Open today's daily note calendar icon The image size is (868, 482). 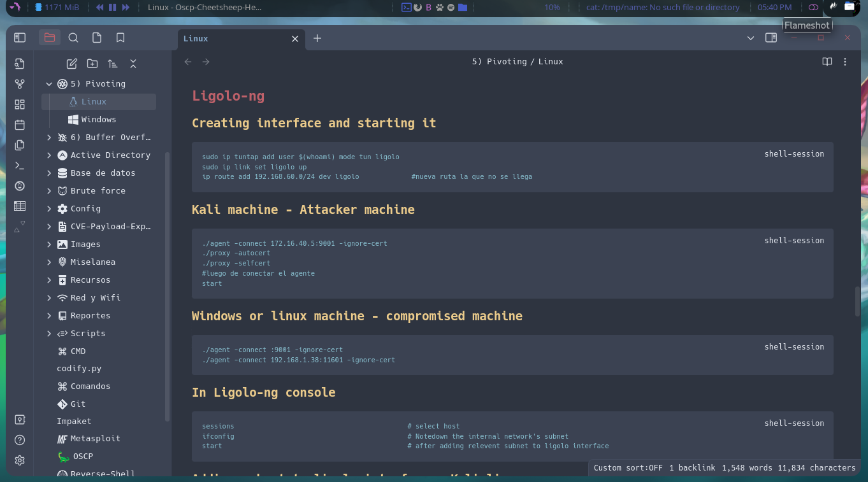coord(20,125)
